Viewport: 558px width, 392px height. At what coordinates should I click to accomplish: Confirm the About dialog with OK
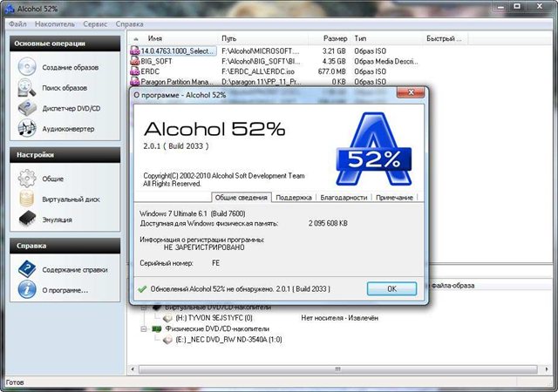point(391,289)
